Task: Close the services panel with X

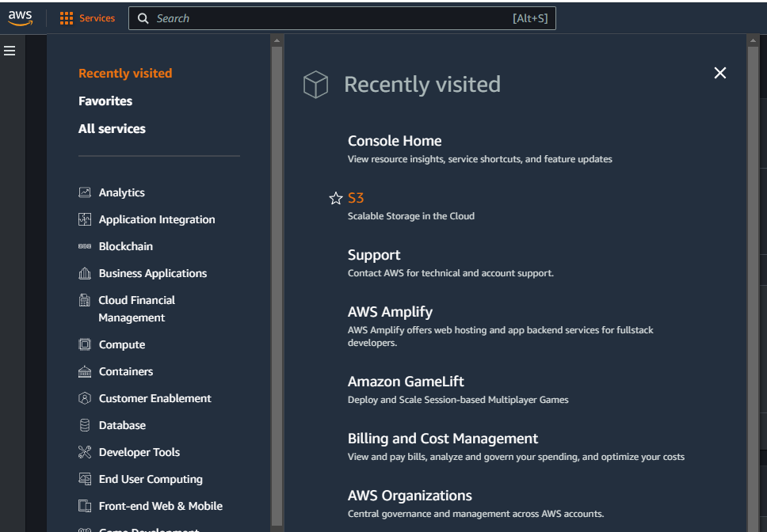Action: click(x=720, y=73)
